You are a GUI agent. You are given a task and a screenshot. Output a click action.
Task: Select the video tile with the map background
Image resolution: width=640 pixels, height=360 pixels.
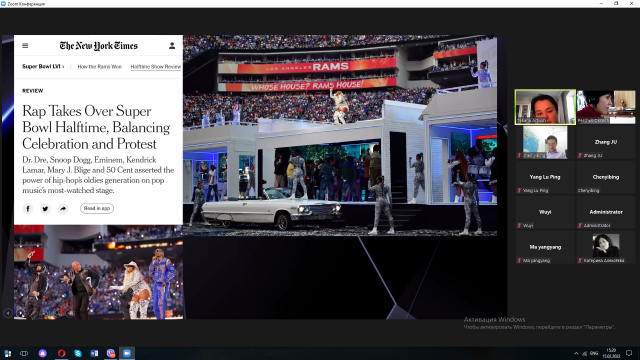[x=545, y=142]
